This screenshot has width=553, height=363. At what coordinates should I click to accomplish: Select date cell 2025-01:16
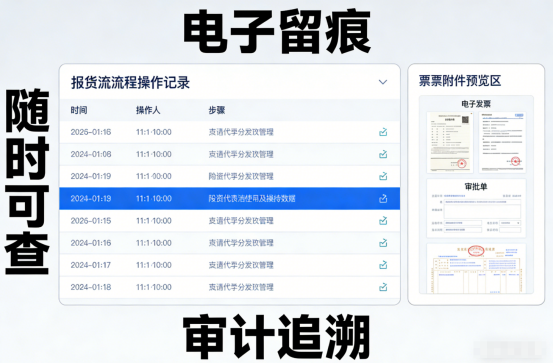[x=91, y=132]
